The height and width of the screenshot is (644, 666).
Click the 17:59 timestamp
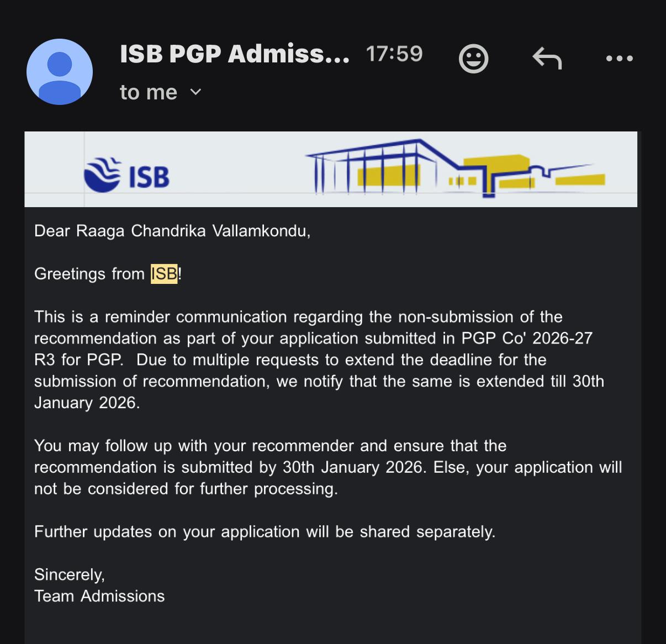click(x=394, y=54)
